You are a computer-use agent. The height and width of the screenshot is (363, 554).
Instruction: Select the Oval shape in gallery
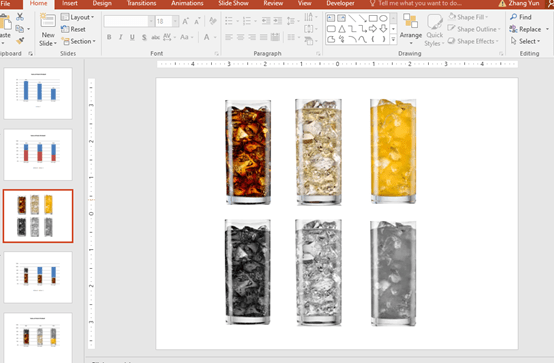[383, 18]
